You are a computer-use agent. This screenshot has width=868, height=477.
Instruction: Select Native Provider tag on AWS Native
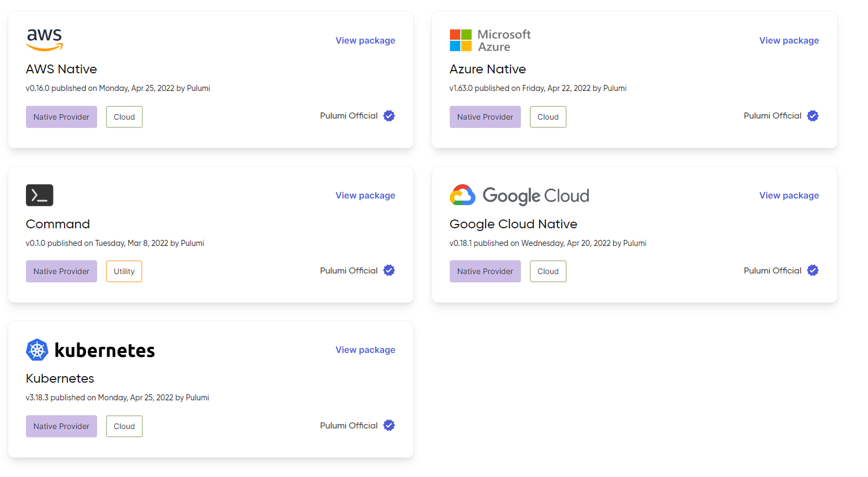click(x=61, y=117)
